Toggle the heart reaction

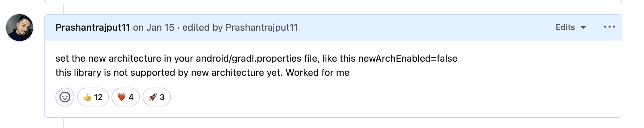(126, 97)
